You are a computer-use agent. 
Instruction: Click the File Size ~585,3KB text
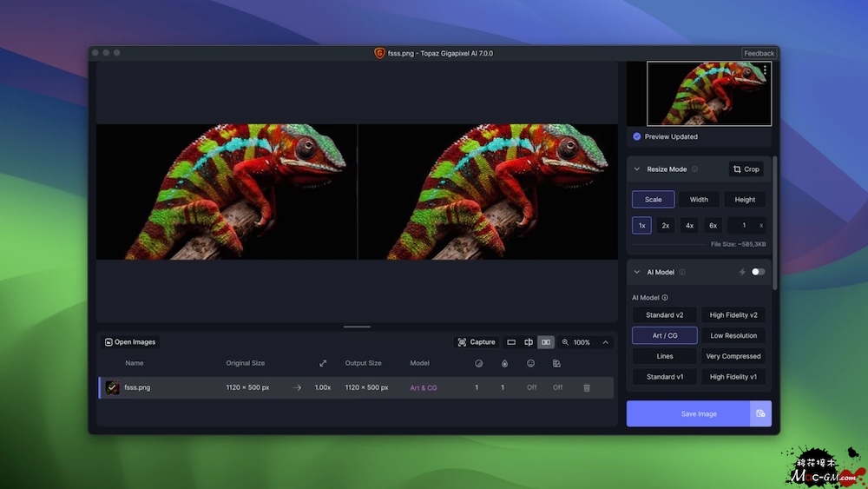(739, 244)
